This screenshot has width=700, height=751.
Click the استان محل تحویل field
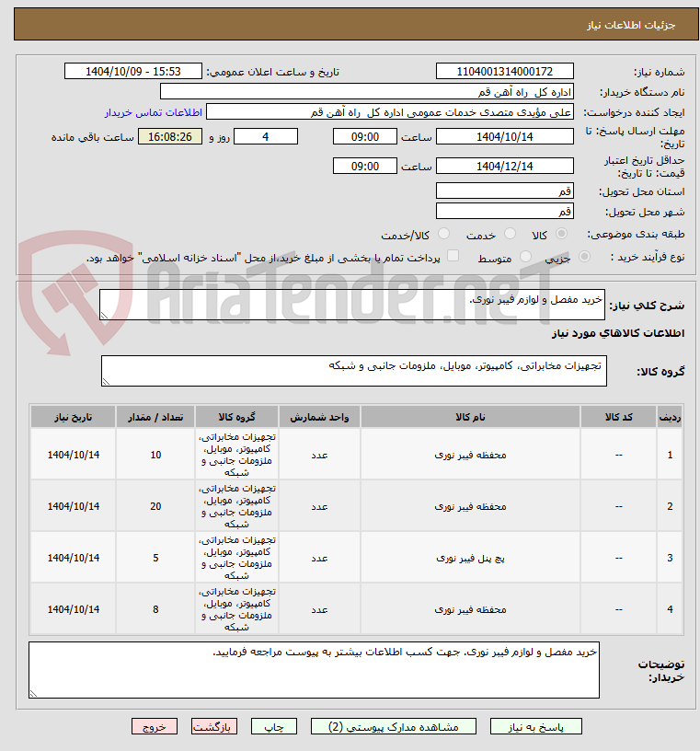point(505,191)
